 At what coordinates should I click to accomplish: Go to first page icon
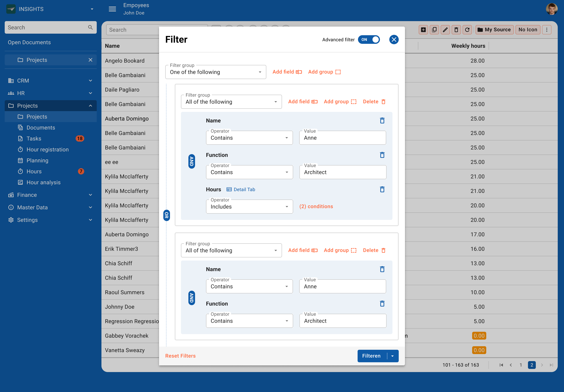pos(501,365)
